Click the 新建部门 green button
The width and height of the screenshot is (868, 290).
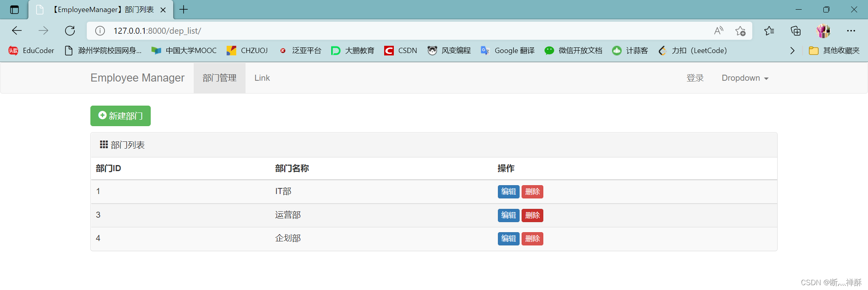[x=121, y=116]
